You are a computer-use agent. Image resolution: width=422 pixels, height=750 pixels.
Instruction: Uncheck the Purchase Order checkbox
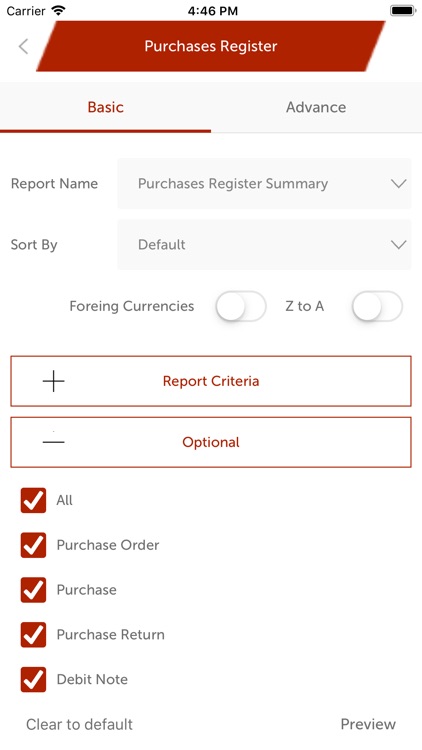click(33, 545)
